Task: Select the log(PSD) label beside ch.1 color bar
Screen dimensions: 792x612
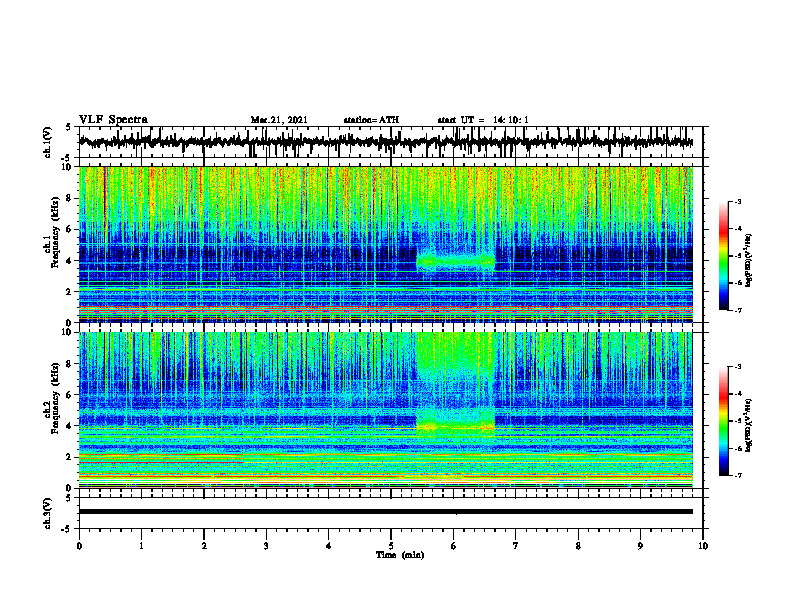Action: click(749, 261)
